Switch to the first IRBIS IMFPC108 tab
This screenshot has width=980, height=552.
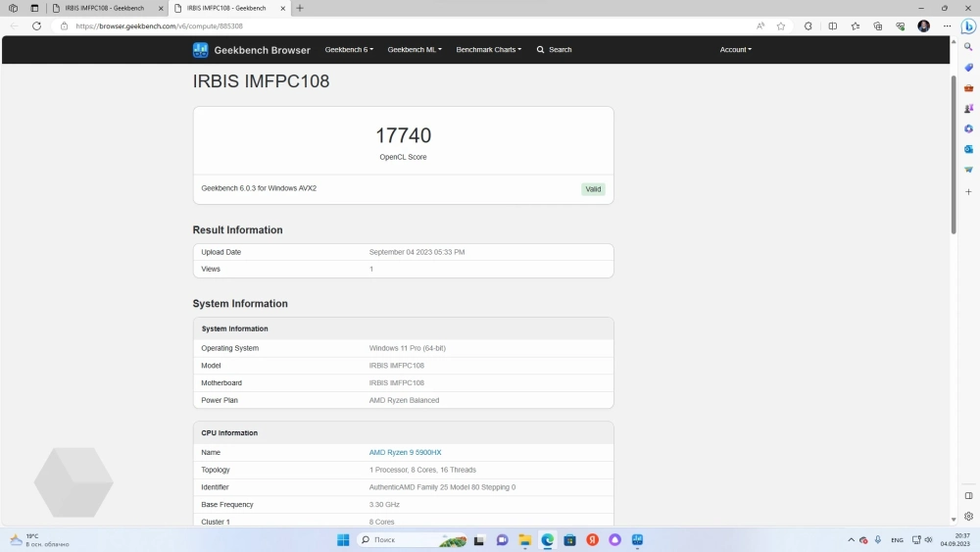104,8
